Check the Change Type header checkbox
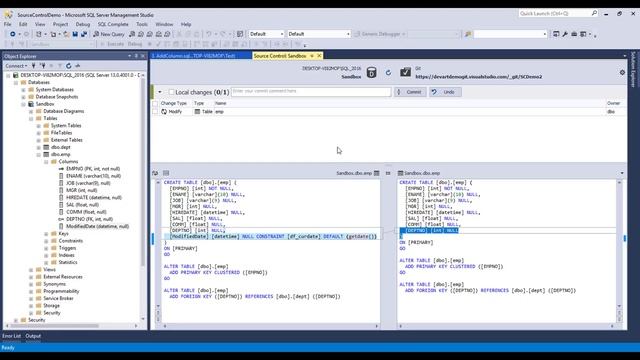 (155, 104)
